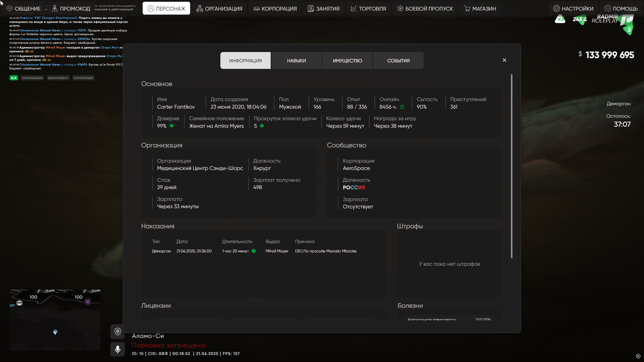Click the Стаж value 29 дней

click(167, 187)
